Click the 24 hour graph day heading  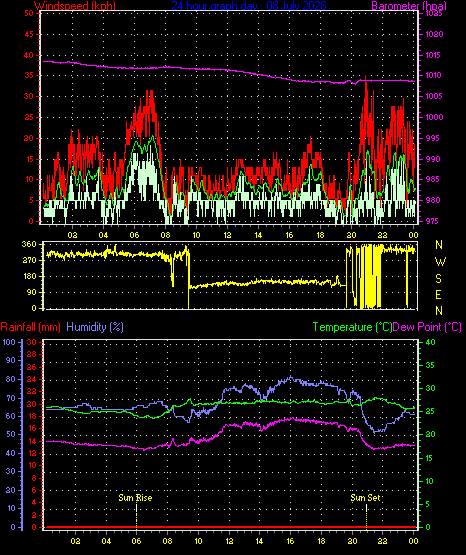[249, 5]
